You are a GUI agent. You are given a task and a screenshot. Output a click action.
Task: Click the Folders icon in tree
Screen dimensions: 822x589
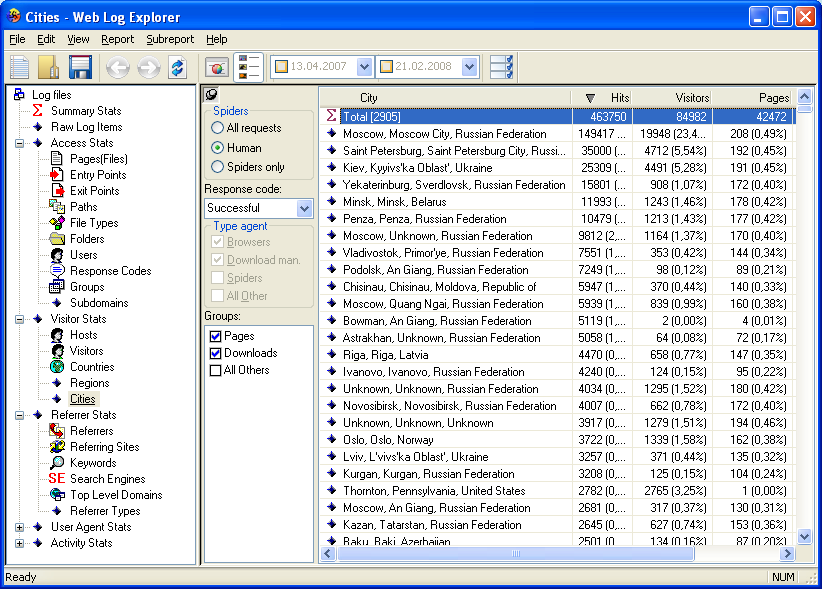tap(57, 239)
